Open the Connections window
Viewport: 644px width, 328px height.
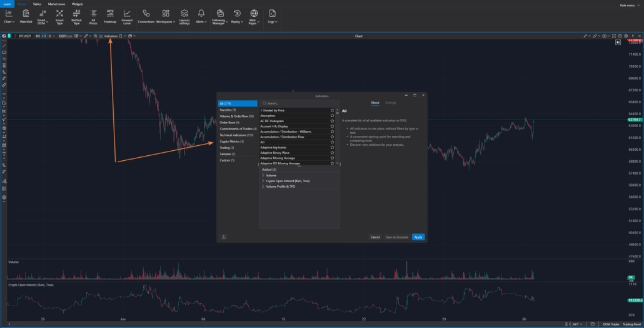click(146, 17)
